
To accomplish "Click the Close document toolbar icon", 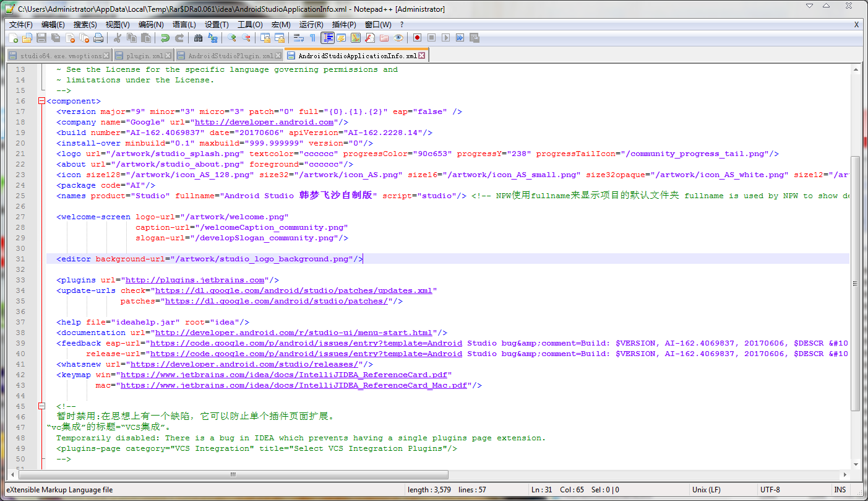I will 70,38.
